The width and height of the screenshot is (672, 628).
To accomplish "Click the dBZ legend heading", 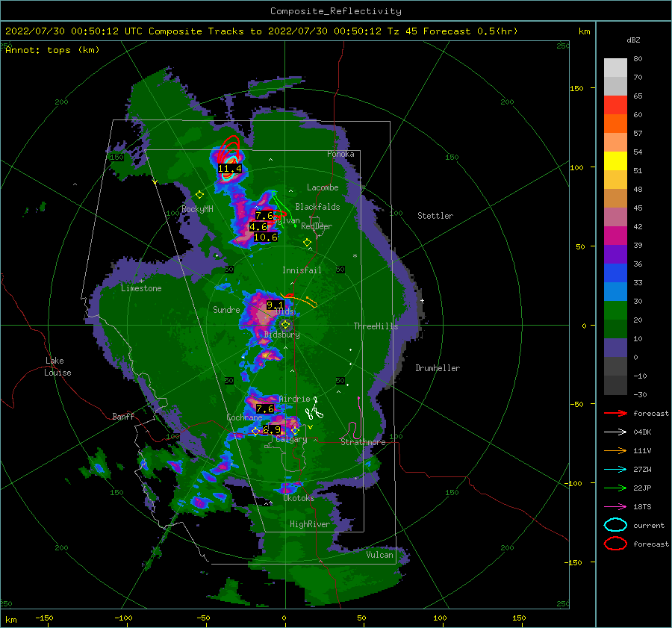I will [633, 40].
